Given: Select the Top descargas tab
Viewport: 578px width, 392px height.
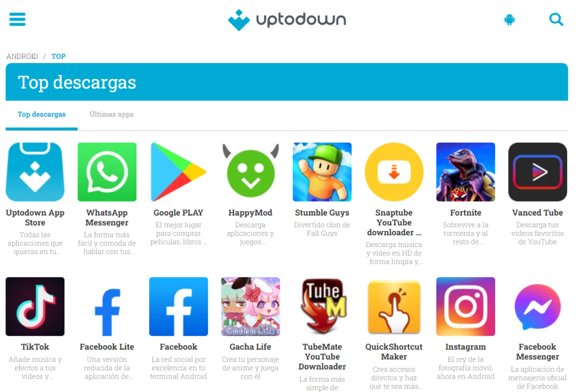Looking at the screenshot, I should coord(42,114).
